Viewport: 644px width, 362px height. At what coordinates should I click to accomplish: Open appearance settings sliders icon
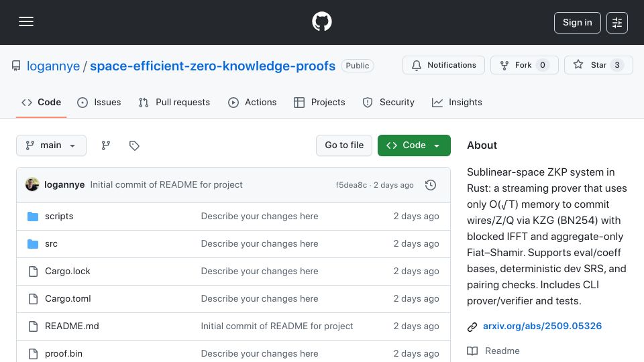pos(617,23)
